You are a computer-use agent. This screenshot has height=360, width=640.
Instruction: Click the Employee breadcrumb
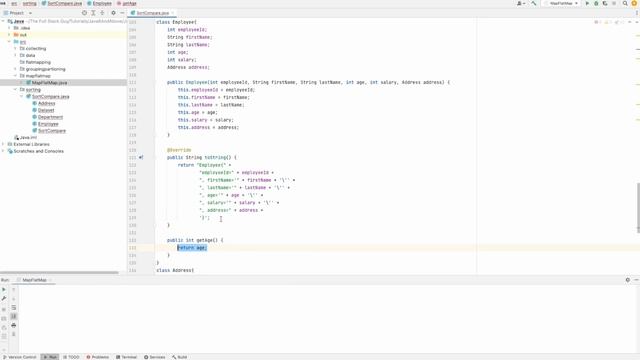coord(100,3)
